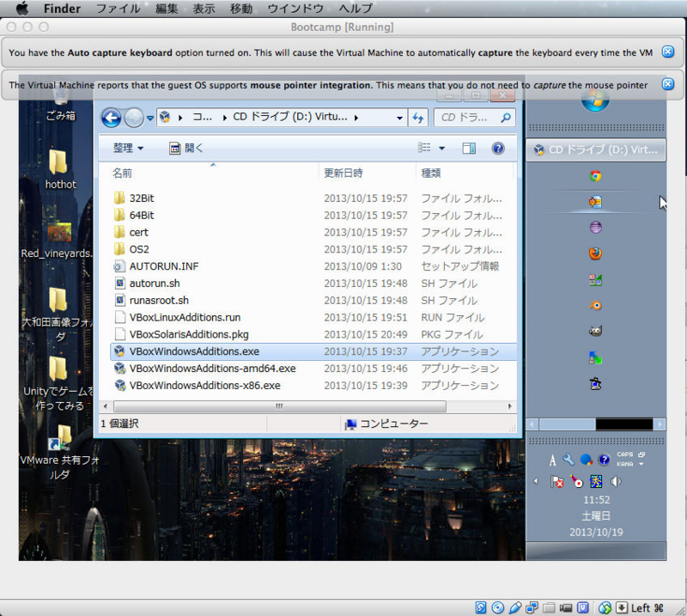Open the recent locations dropdown arrow next to forward button
Viewport: 687px width, 616px height.
coord(150,118)
